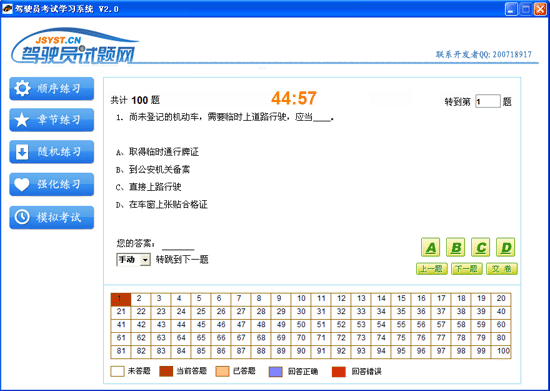The width and height of the screenshot is (550, 391).
Task: Click the 联系开发者QQ contact text
Action: coord(484,54)
